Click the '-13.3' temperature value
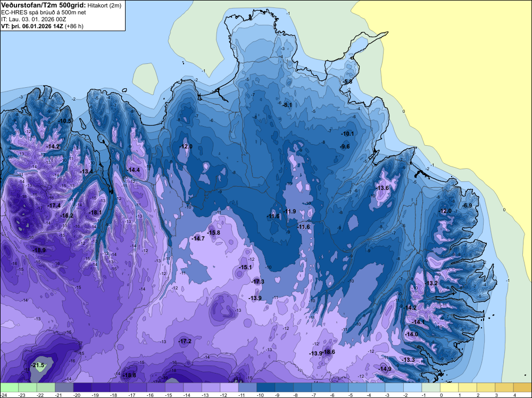This screenshot has height=398, width=532. pyautogui.click(x=408, y=360)
